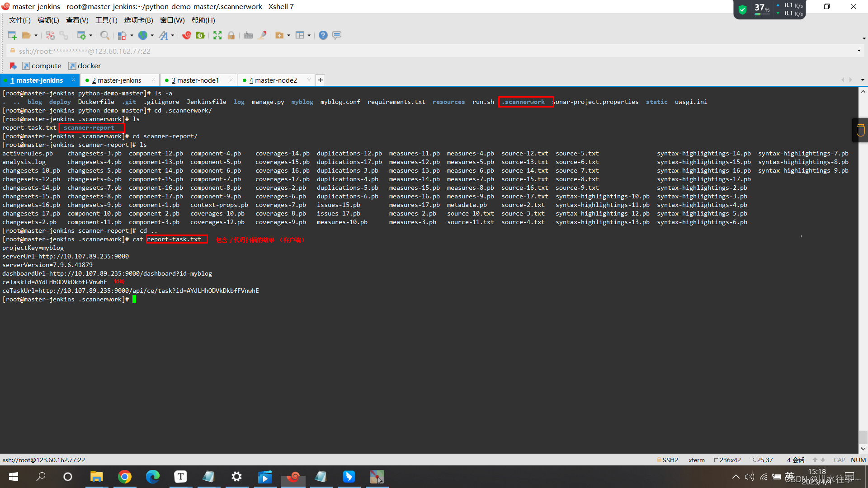The image size is (868, 488).
Task: Expand the font dropdown arrow
Action: [173, 35]
